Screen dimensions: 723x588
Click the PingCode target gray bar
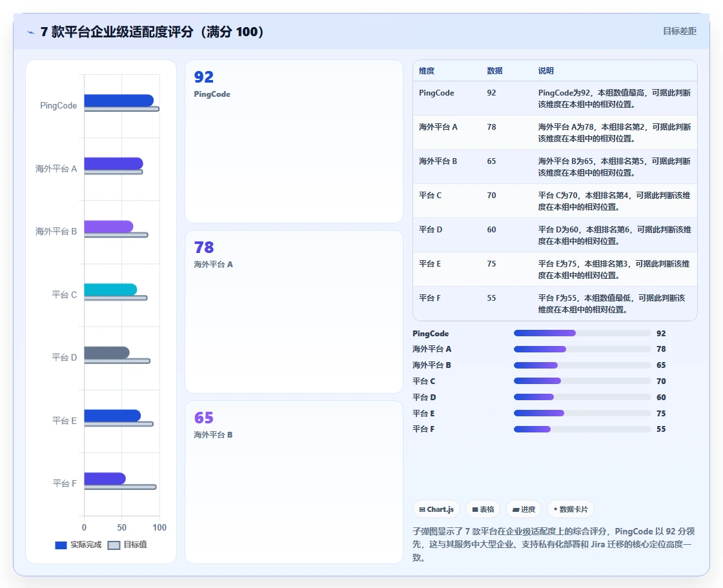[122, 109]
